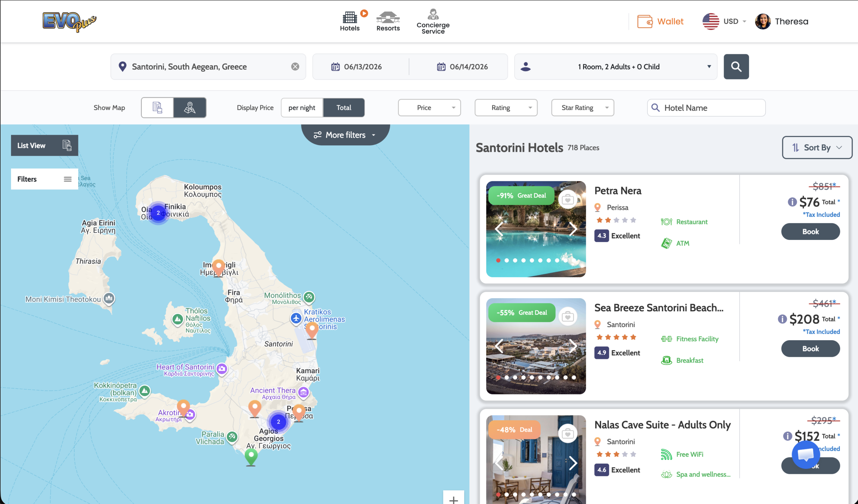
Task: Open the Wallet
Action: pos(660,21)
